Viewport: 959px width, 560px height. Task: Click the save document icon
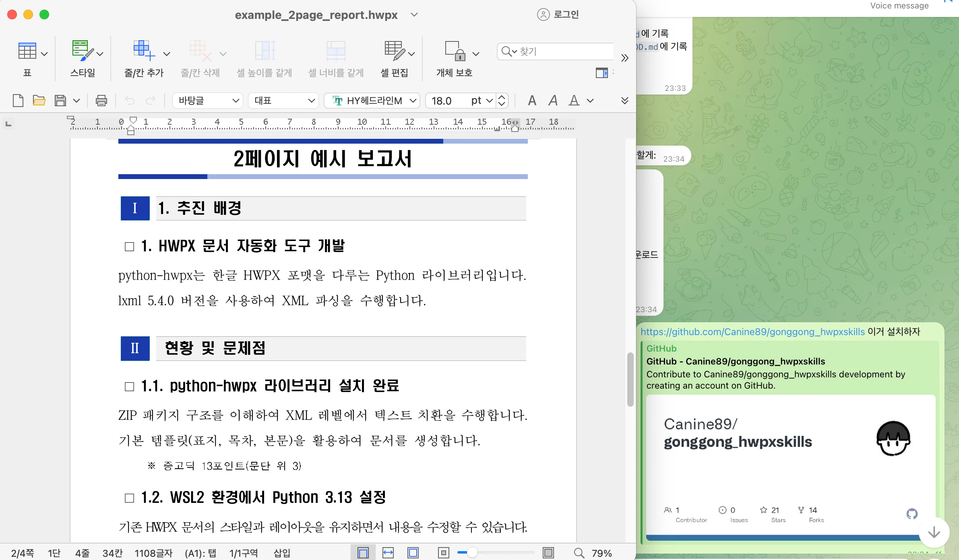click(x=60, y=101)
